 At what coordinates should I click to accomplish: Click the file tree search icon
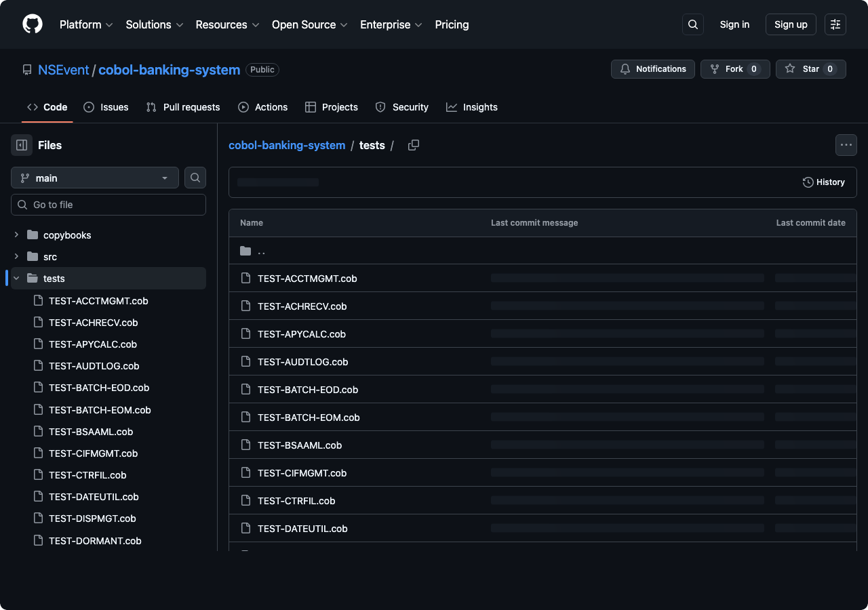(x=195, y=178)
